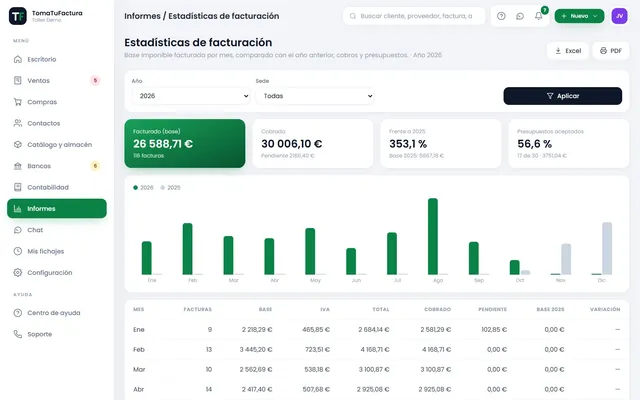
Task: Click the Cobrado 30 006,10 € card
Action: pyautogui.click(x=313, y=143)
